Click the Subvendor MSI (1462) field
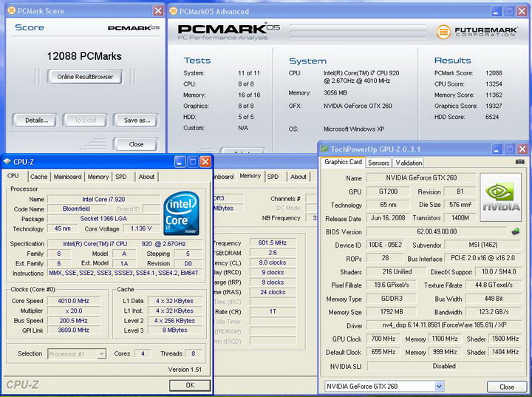The height and width of the screenshot is (397, 532). coord(482,245)
